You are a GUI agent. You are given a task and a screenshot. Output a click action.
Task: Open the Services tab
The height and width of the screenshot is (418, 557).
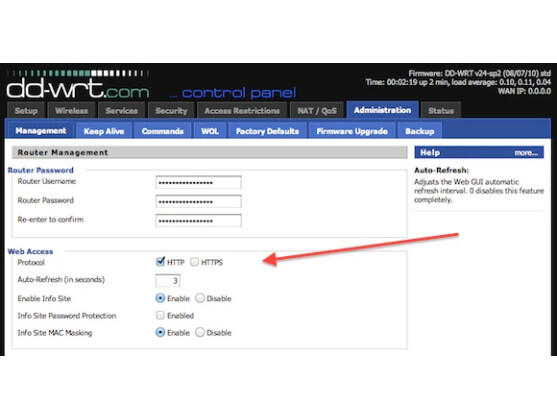(x=121, y=110)
